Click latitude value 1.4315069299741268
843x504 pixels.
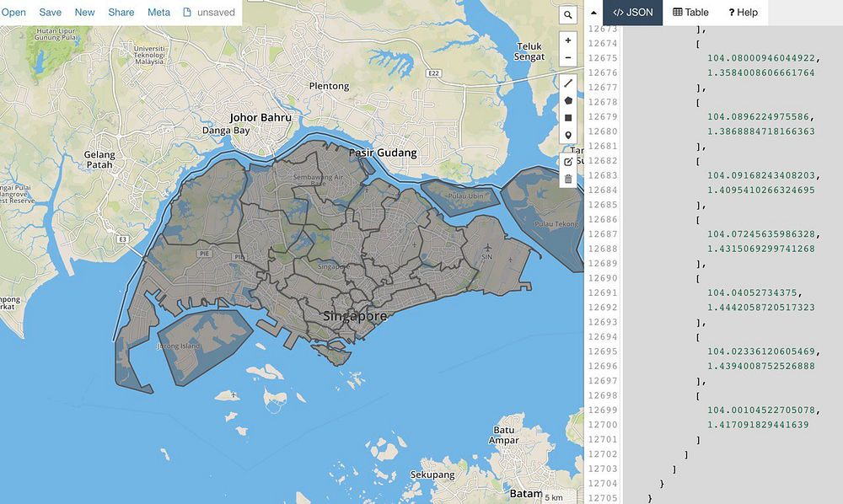[x=760, y=249]
